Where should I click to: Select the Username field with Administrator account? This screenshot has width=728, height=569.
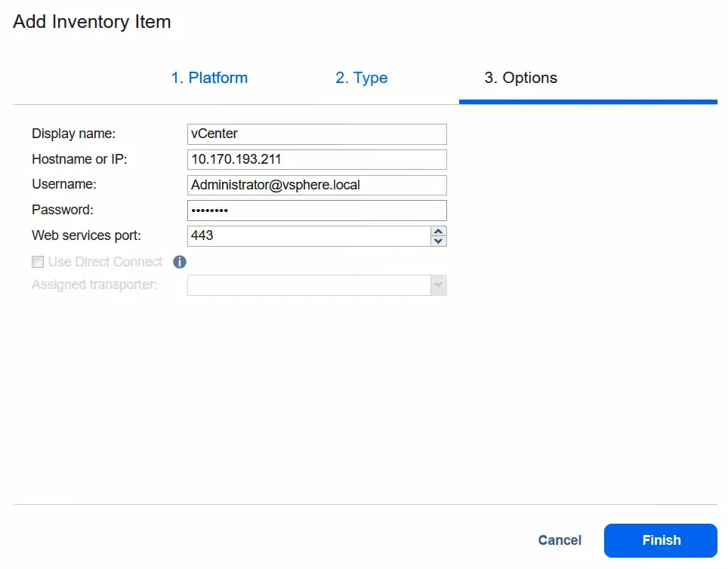(316, 185)
